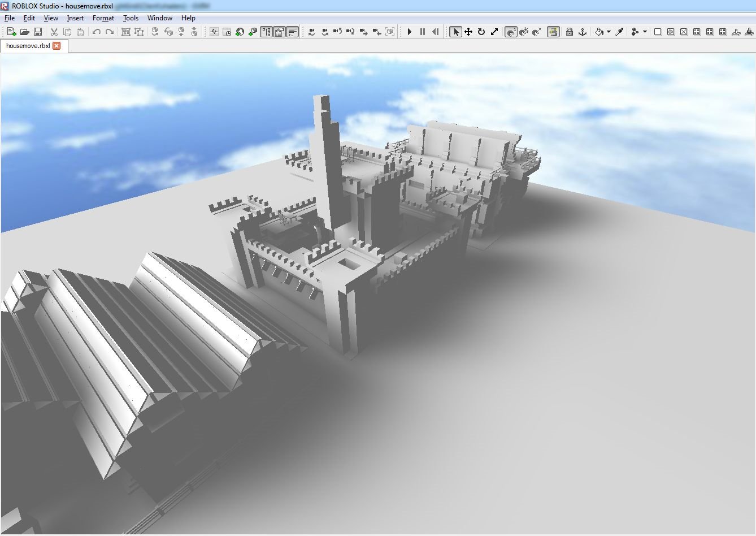This screenshot has height=536, width=756.
Task: Ungroup the selected model
Action: [x=139, y=32]
